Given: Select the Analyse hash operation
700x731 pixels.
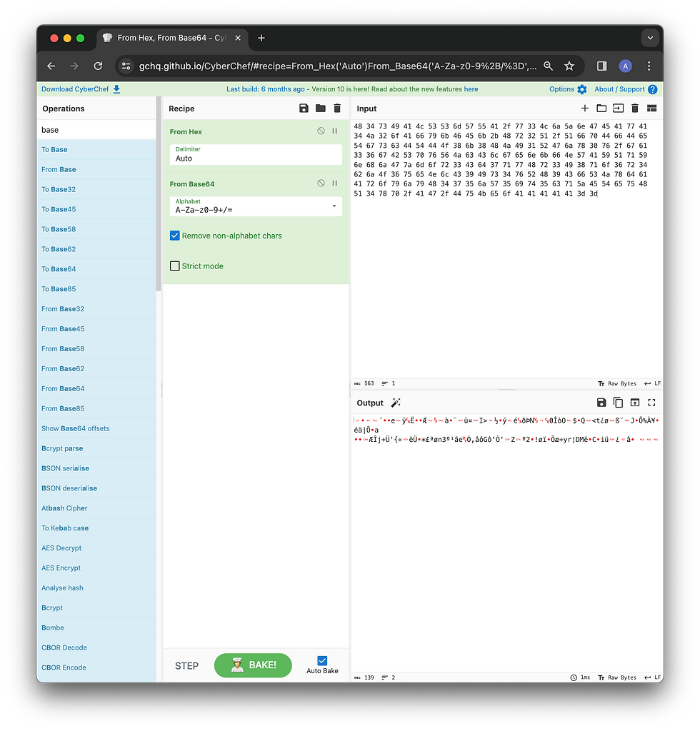Looking at the screenshot, I should coord(96,588).
